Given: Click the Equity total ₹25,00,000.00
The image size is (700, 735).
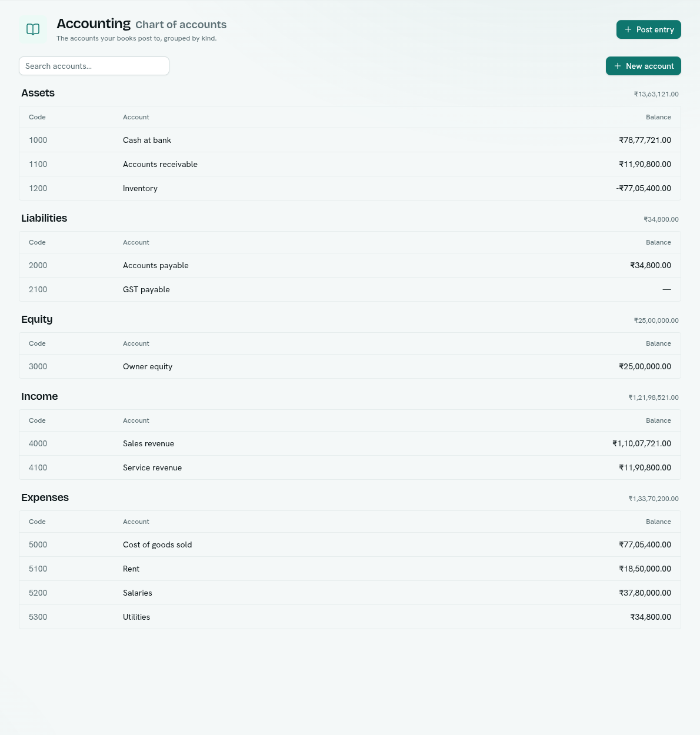Looking at the screenshot, I should point(656,320).
